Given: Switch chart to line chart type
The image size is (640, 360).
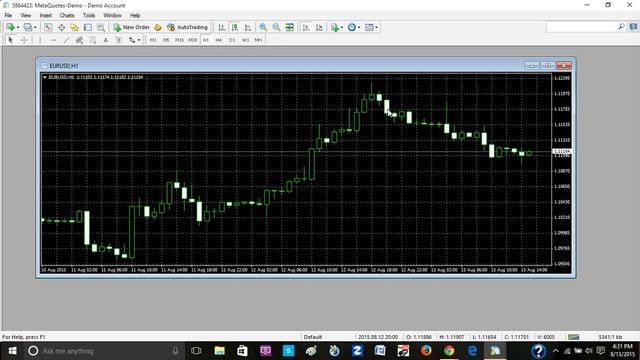Looking at the screenshot, I should click(248, 27).
